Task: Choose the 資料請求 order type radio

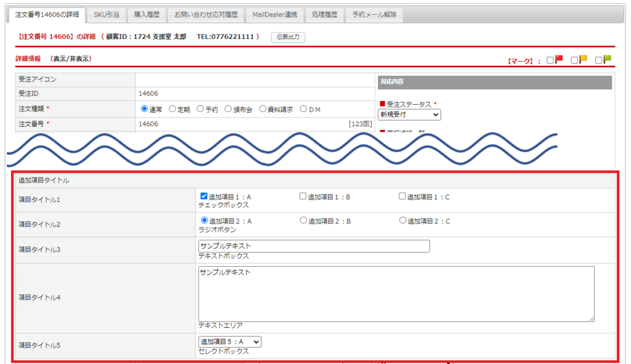Action: [263, 109]
